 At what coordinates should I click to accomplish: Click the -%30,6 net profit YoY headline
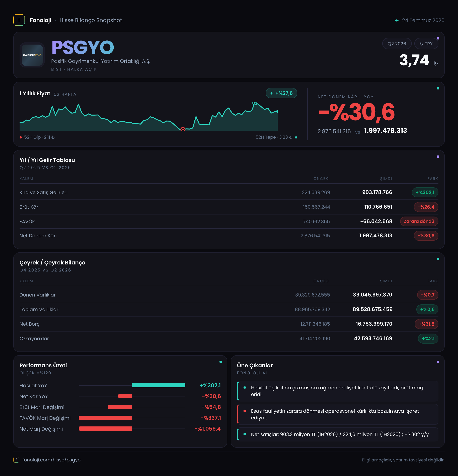356,112
